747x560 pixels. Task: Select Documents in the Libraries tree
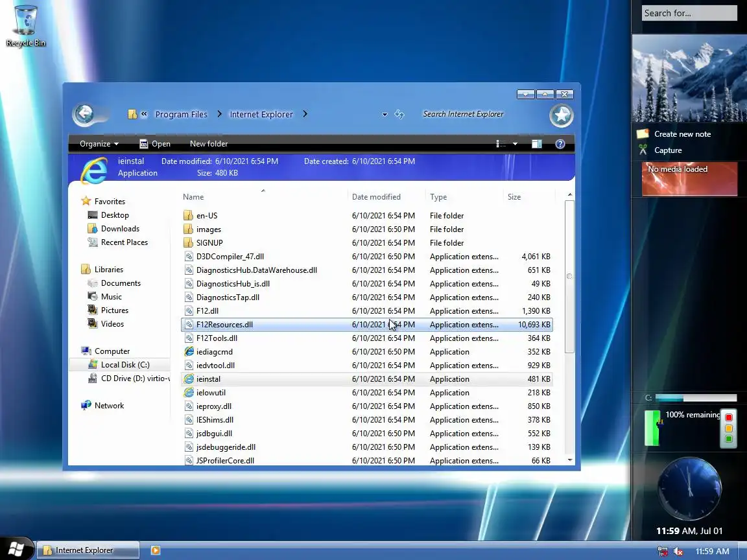click(121, 283)
